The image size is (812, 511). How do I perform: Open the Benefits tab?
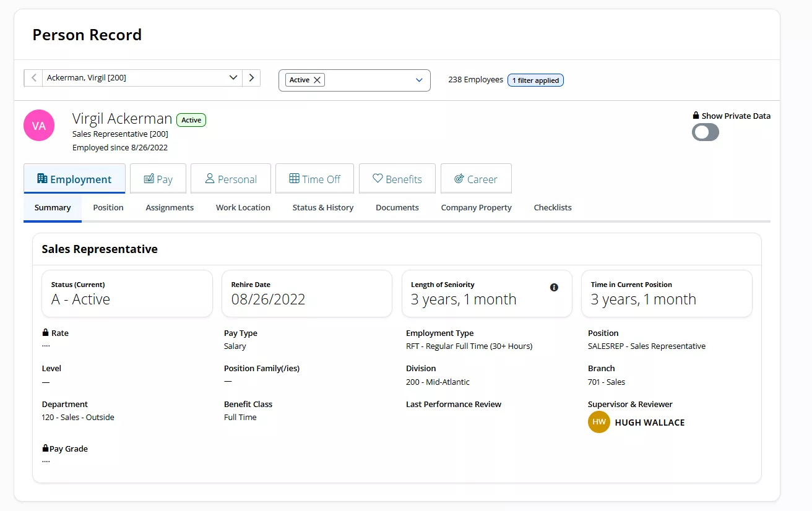pyautogui.click(x=397, y=179)
